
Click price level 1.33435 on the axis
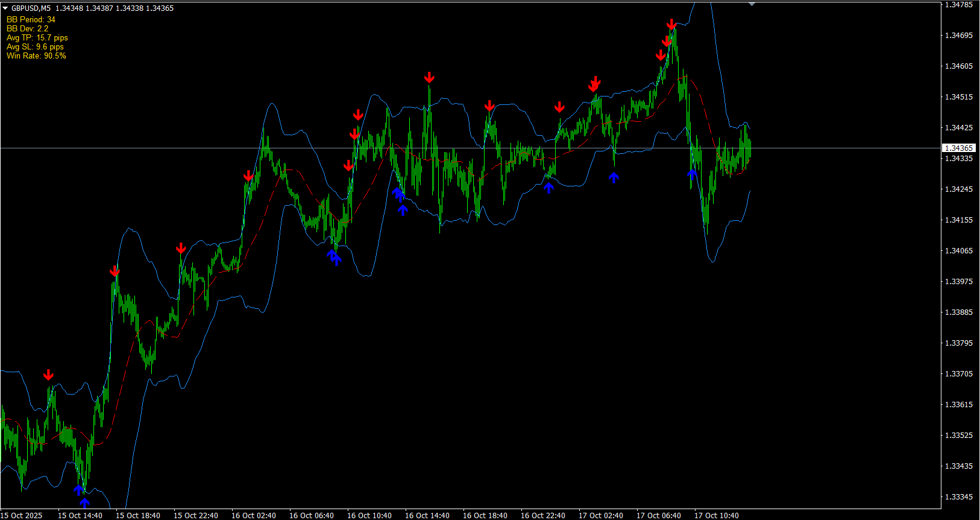[958, 466]
